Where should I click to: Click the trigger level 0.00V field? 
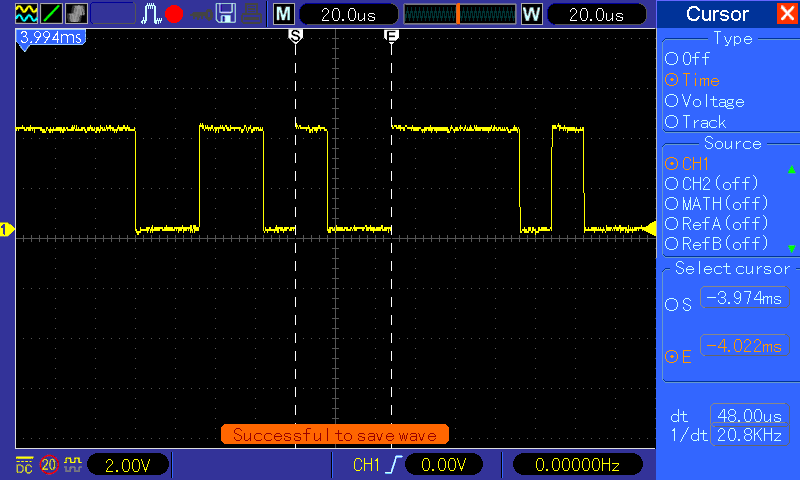[x=444, y=465]
